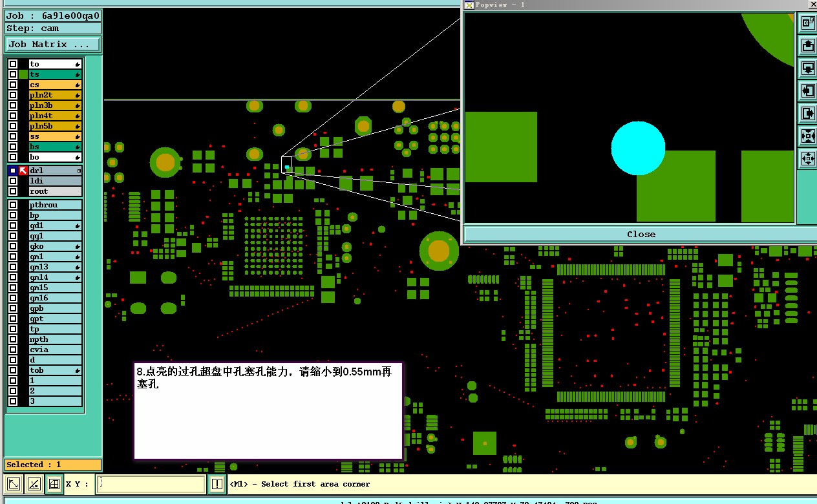Viewport: 817px width, 504px height.
Task: Click the top Popview icon with overlapping squares
Action: tap(808, 23)
